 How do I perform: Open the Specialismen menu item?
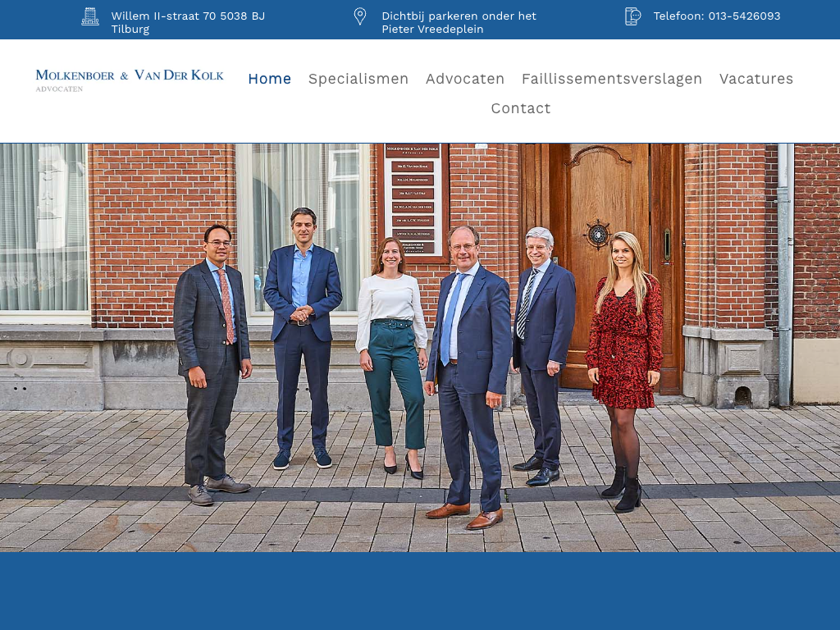(x=358, y=79)
